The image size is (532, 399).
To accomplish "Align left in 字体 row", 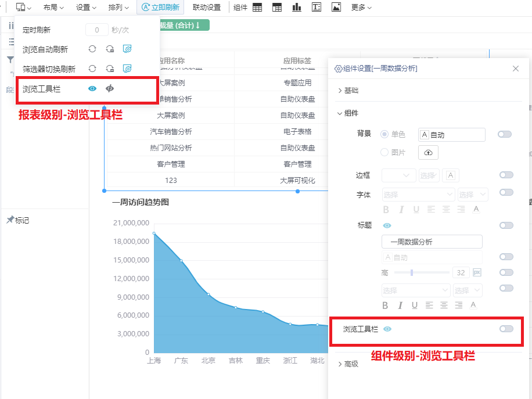I will [x=431, y=209].
